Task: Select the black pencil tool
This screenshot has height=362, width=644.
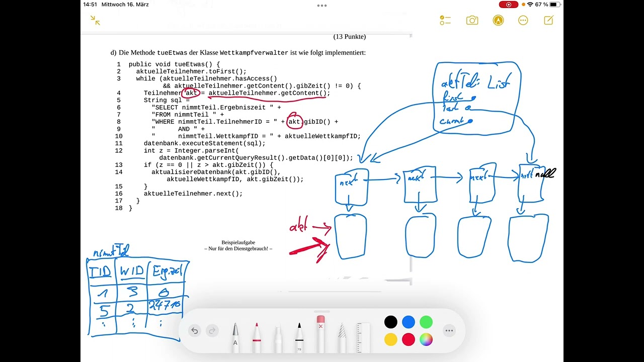Action: (x=299, y=337)
